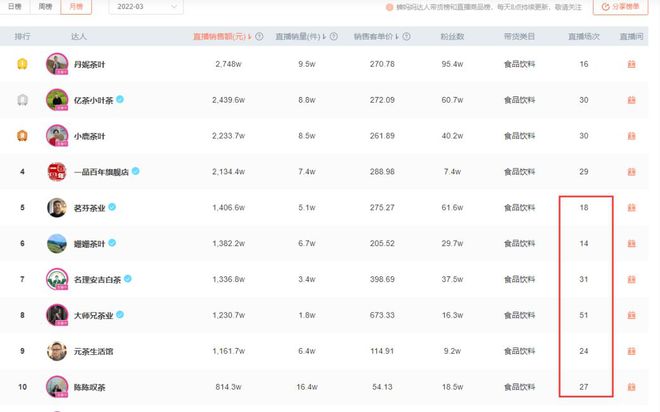Click the verified badge next to 大师兄茶业

pyautogui.click(x=120, y=314)
